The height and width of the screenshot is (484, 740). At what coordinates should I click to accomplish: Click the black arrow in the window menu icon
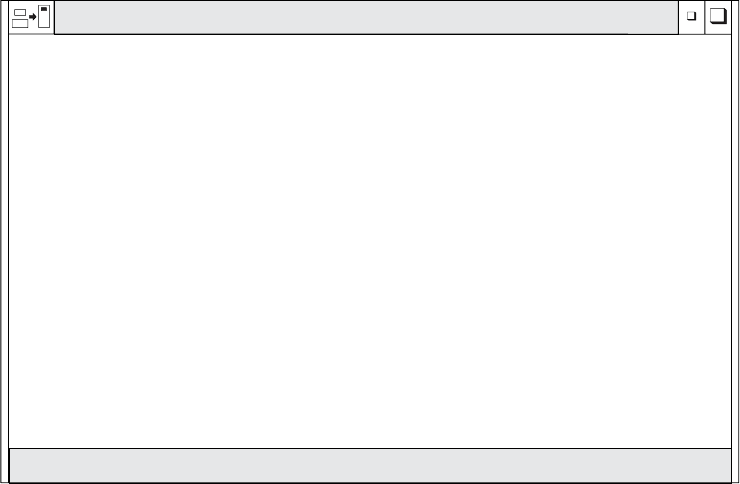(33, 17)
